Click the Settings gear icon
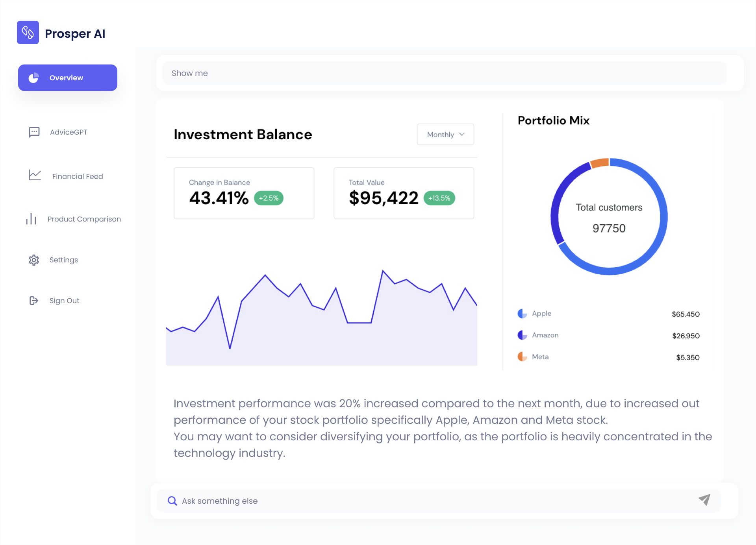756x545 pixels. 34,260
